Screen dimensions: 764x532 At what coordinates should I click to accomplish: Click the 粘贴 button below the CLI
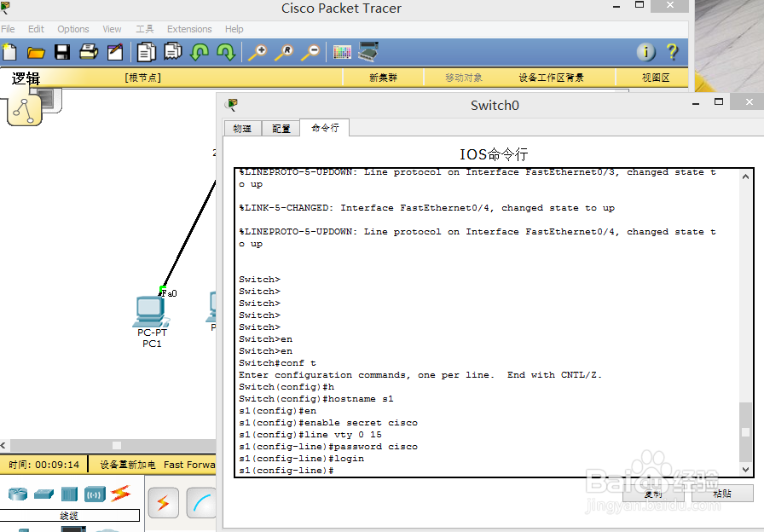pyautogui.click(x=722, y=494)
